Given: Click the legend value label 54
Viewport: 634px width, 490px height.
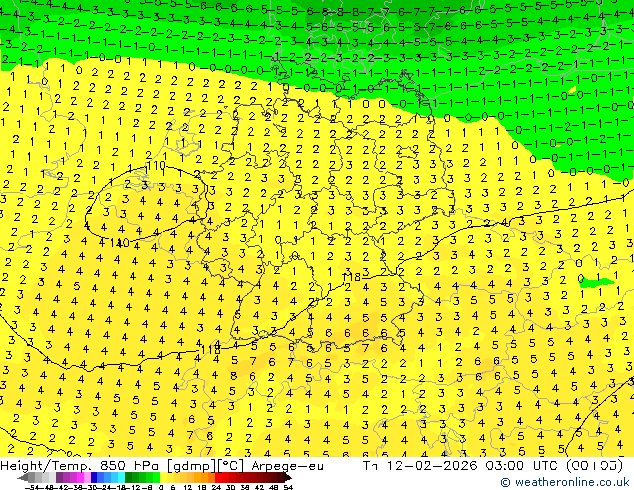Looking at the screenshot, I should point(287,487).
